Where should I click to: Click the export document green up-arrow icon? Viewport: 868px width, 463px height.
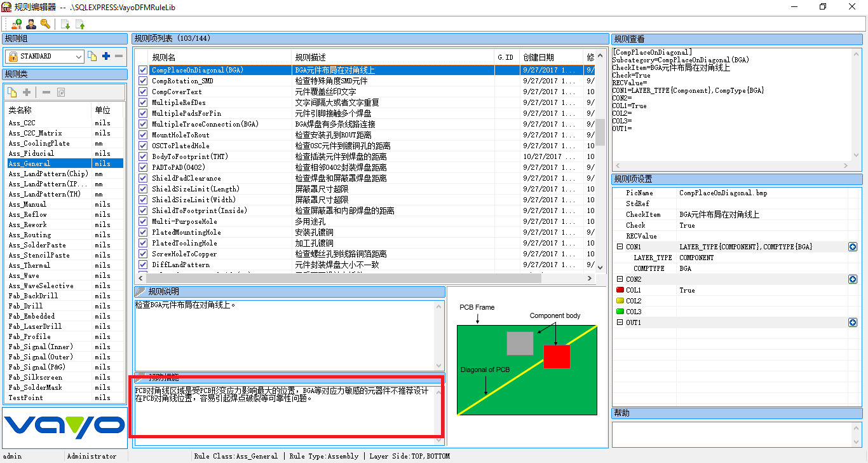[x=80, y=24]
